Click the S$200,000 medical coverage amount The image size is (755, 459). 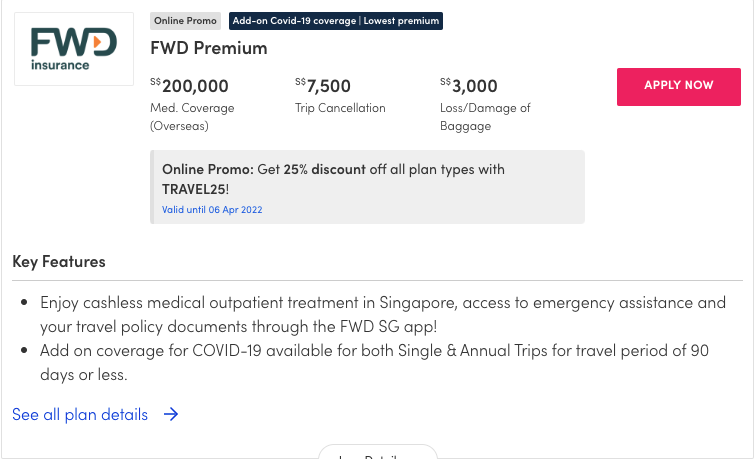click(189, 86)
